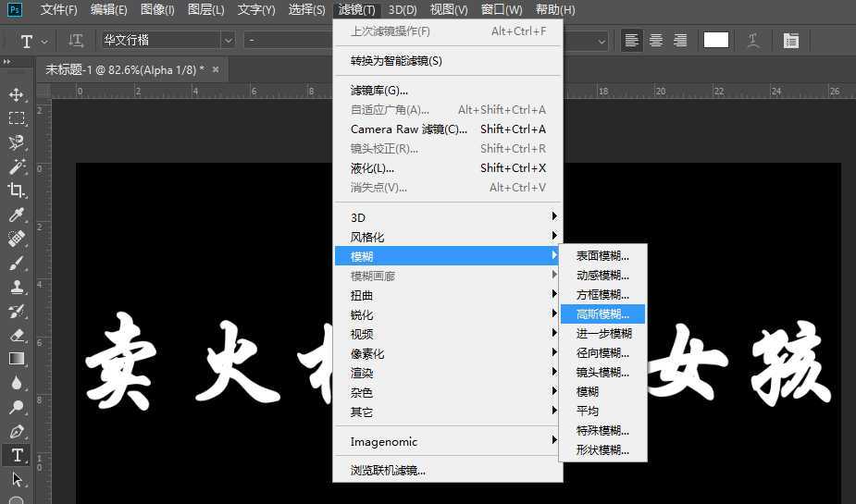
Task: Select the Gradient tool
Action: click(x=17, y=359)
